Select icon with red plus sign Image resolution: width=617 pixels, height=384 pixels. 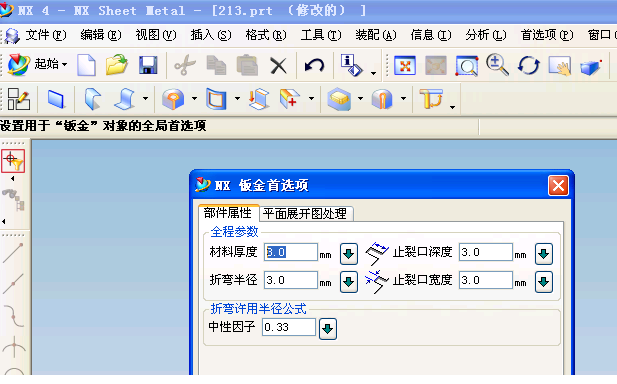[x=290, y=99]
